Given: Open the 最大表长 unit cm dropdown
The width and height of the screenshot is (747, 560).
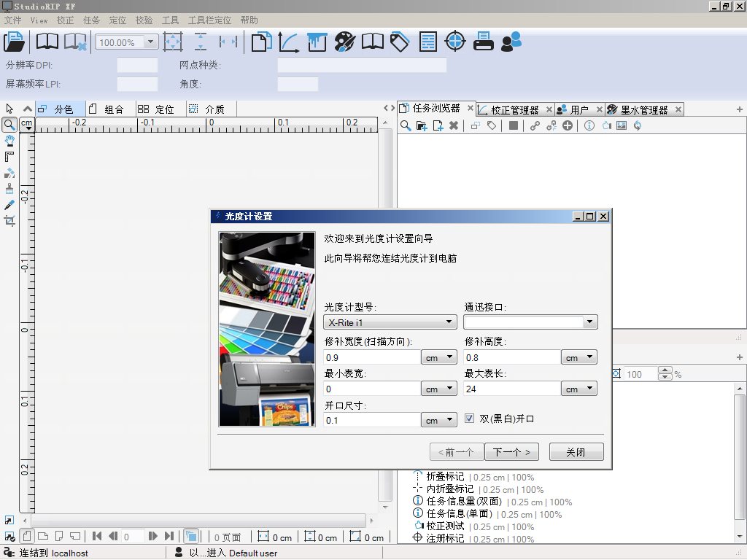Looking at the screenshot, I should [578, 389].
